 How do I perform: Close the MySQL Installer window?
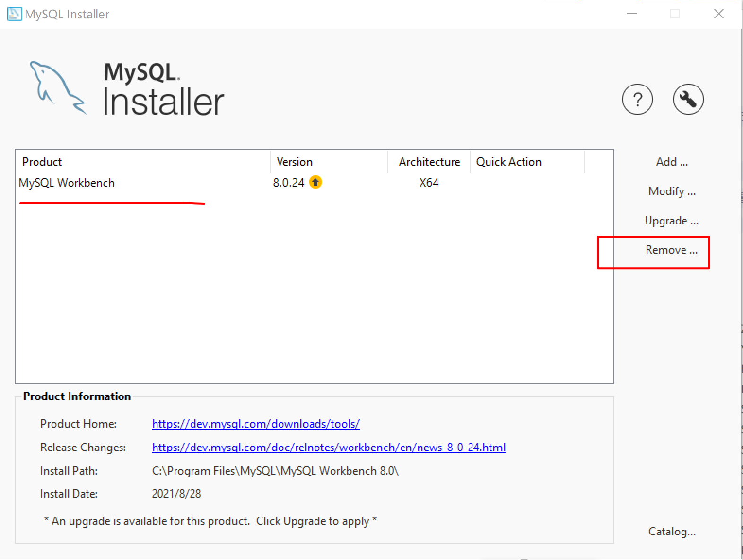pos(719,14)
